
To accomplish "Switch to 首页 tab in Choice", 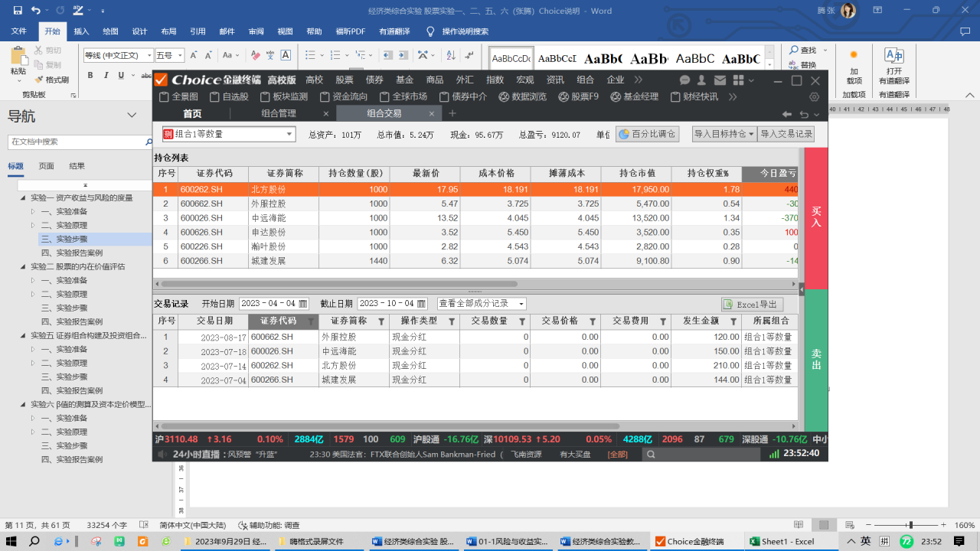I will coord(192,113).
